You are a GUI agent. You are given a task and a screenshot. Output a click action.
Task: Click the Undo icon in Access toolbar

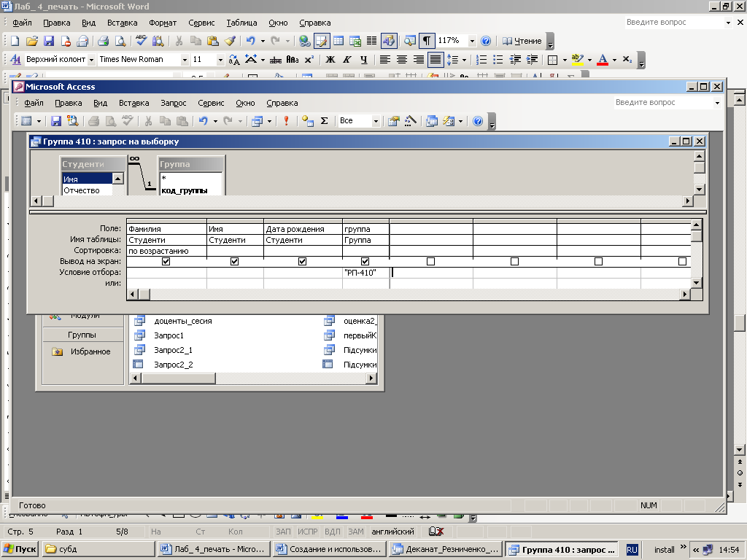204,121
